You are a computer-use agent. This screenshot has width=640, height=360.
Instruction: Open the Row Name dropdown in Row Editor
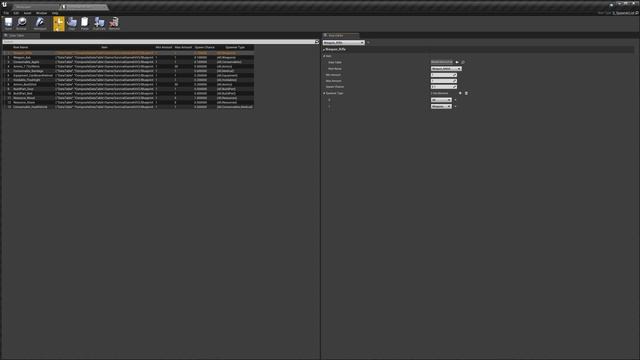(x=446, y=69)
